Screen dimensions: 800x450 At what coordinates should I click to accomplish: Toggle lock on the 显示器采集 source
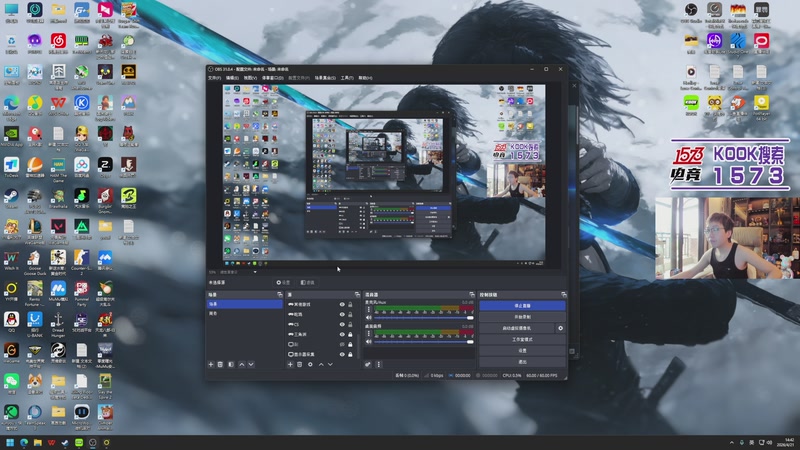[x=351, y=354]
